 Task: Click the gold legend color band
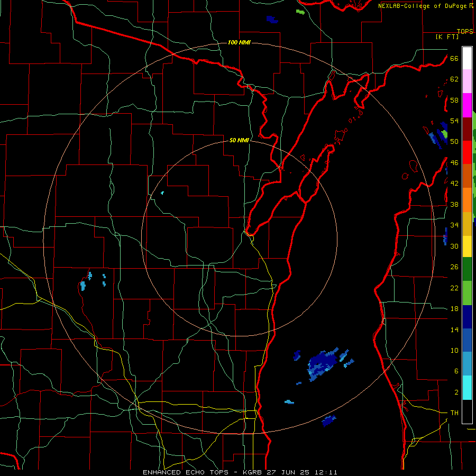tap(467, 223)
